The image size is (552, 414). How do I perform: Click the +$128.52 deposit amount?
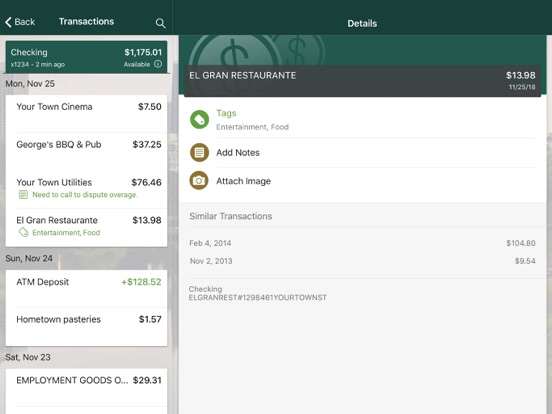click(x=141, y=282)
